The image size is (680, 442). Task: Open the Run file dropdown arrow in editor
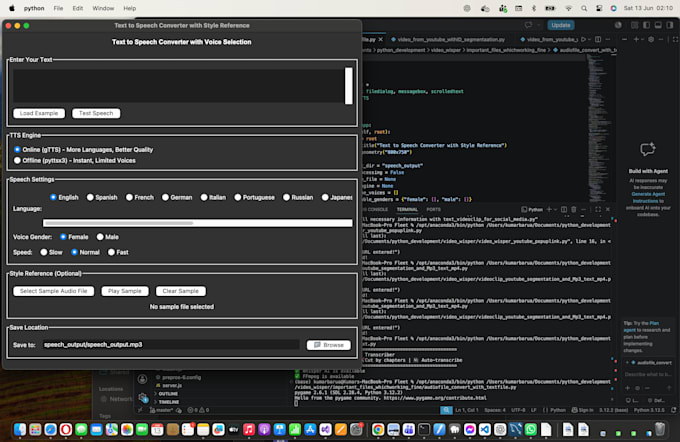click(590, 39)
